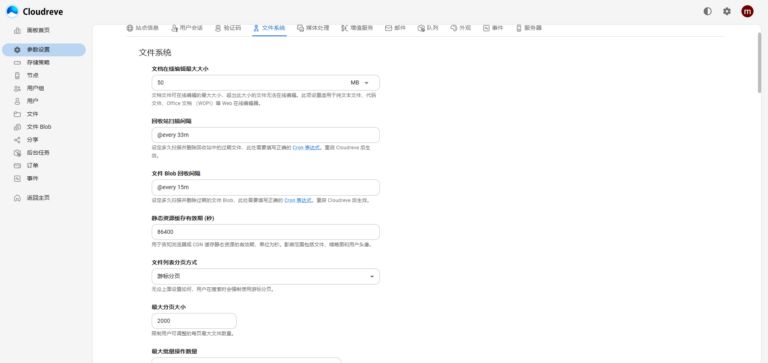This screenshot has width=768, height=363.
Task: Open 后台任务 background tasks sidebar icon
Action: pos(18,153)
